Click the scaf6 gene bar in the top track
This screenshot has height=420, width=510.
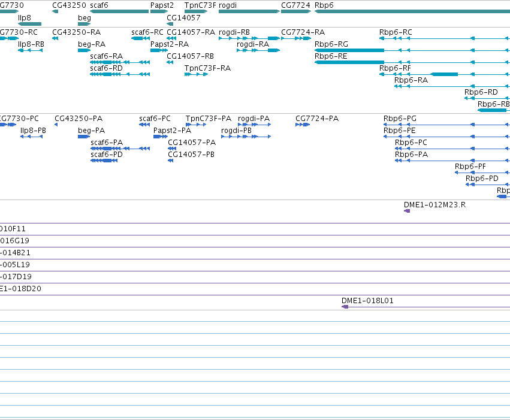click(x=119, y=11)
